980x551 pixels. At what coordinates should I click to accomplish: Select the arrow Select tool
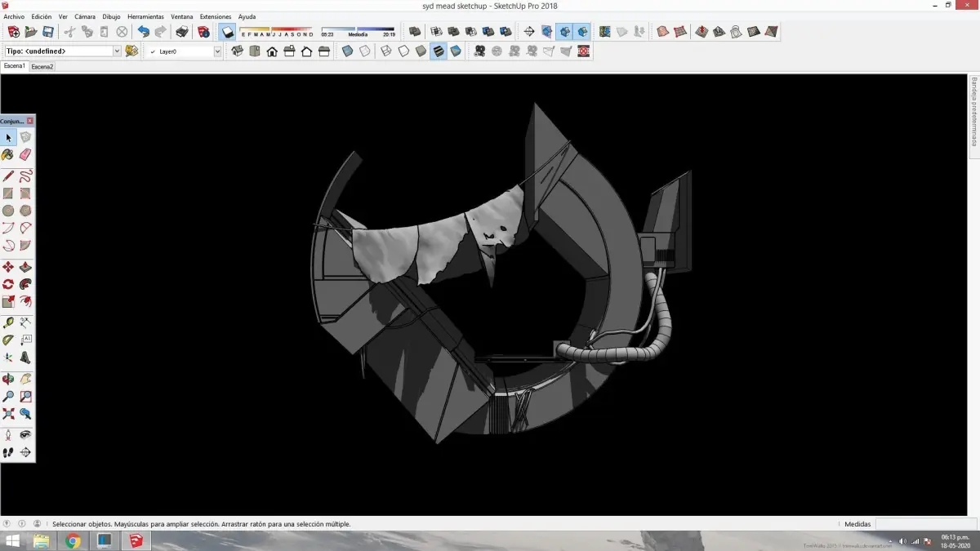8,137
